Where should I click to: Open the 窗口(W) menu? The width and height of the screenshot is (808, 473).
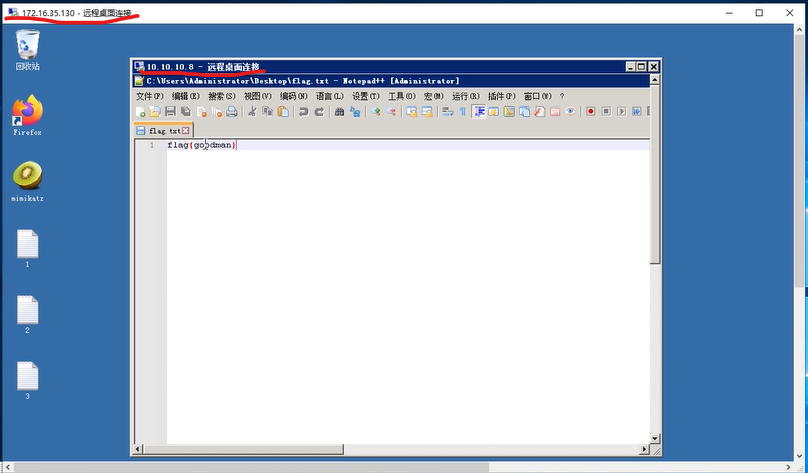[537, 96]
